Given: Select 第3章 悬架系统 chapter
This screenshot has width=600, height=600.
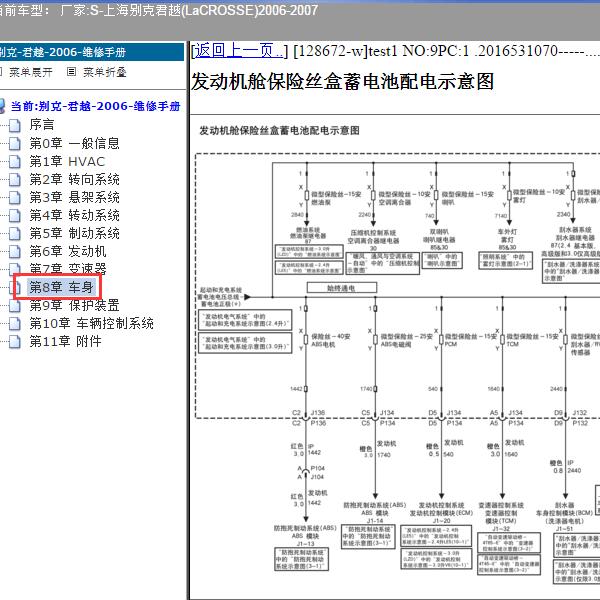Looking at the screenshot, I should click(75, 197).
